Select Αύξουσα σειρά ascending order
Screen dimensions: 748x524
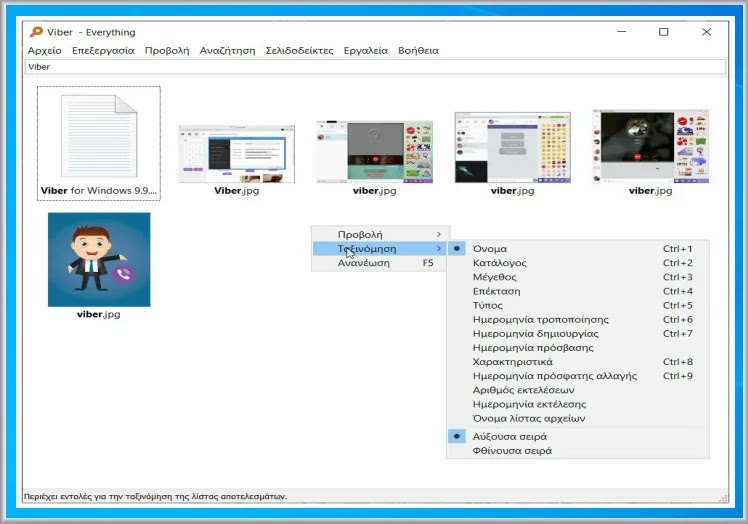(578, 436)
